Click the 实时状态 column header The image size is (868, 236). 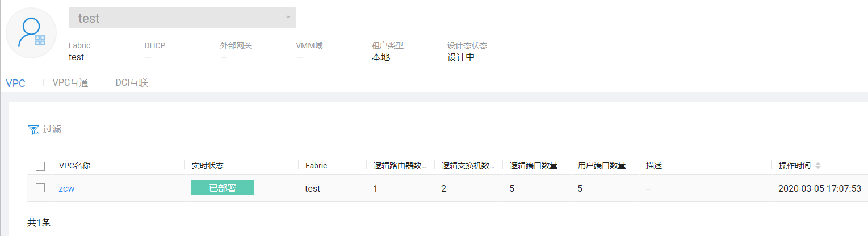click(208, 166)
